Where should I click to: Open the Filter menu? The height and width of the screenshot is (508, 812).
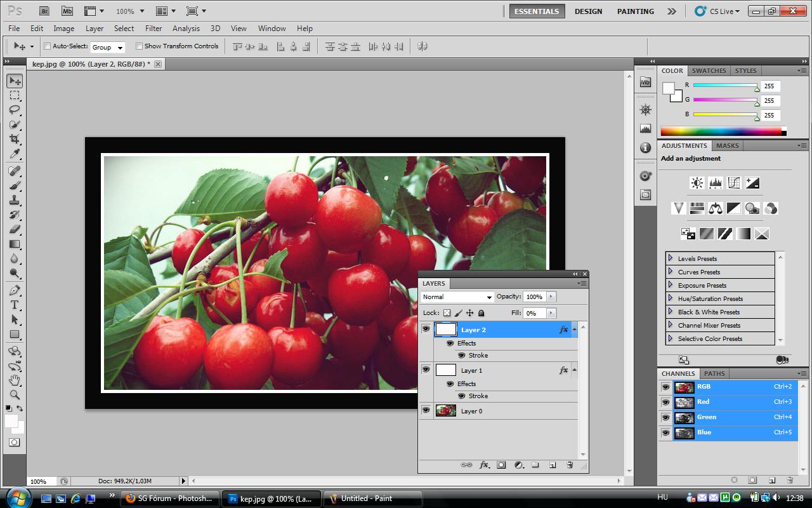154,29
